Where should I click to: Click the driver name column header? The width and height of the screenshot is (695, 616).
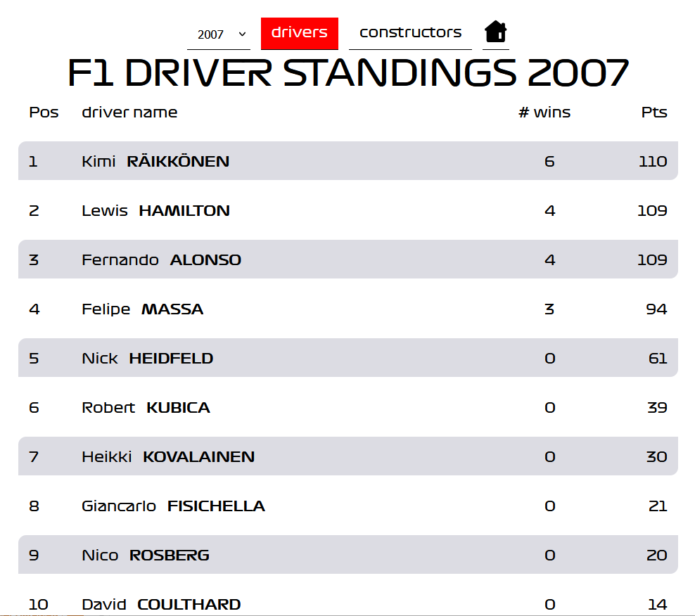click(x=129, y=113)
